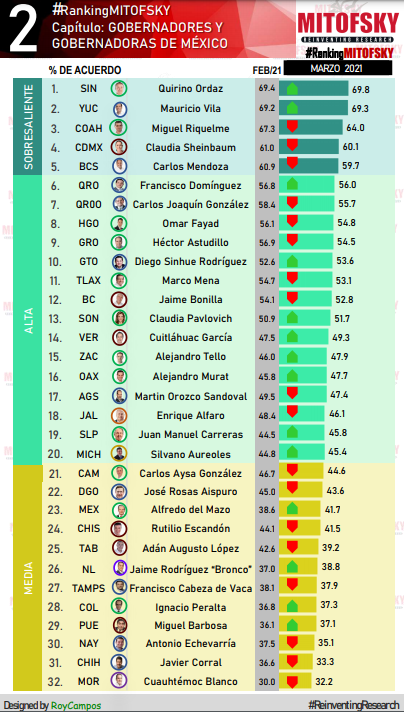Click the 69.8 bar for Sinaloa

314,89
